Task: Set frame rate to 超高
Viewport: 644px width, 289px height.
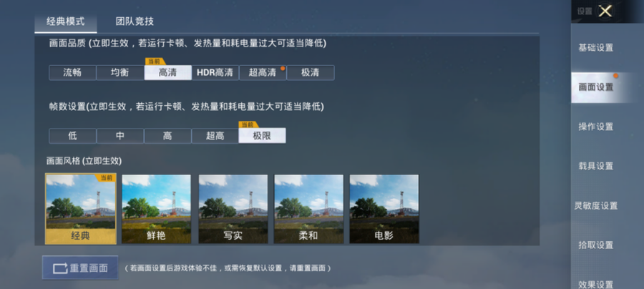Action: tap(215, 136)
